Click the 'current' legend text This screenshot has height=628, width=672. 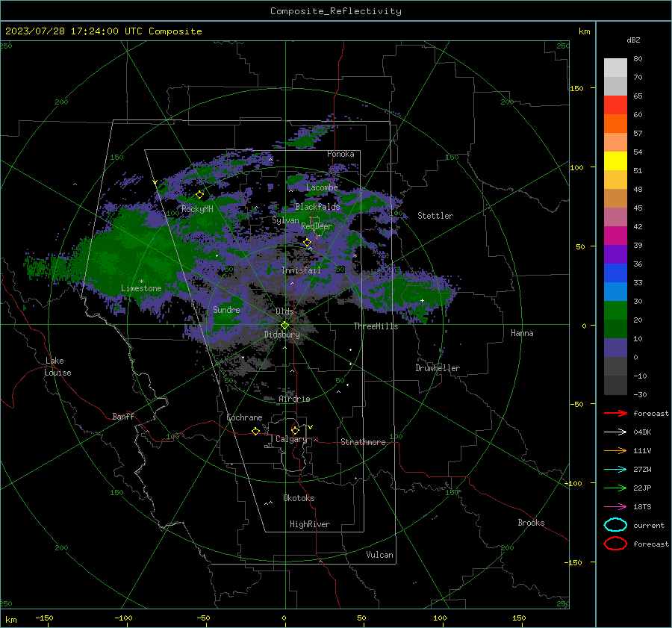coord(648,525)
